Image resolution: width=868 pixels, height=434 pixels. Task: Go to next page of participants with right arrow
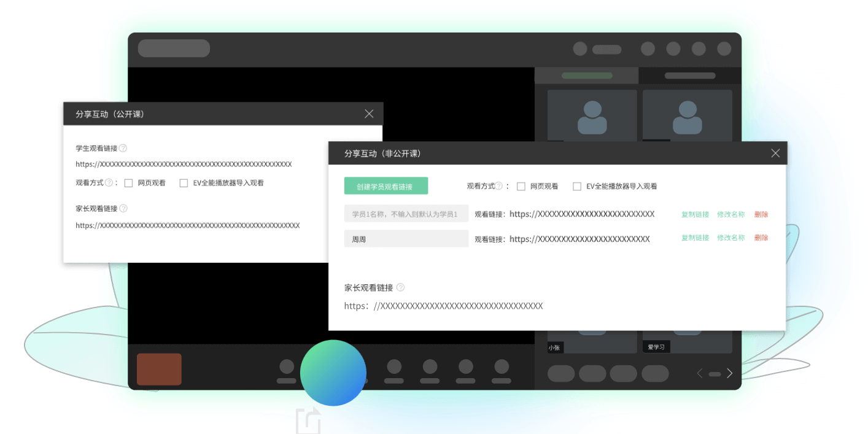coord(729,373)
